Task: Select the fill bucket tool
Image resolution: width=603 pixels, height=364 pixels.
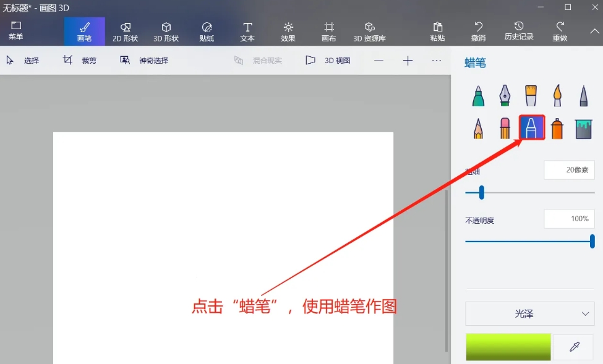Action: coord(583,128)
